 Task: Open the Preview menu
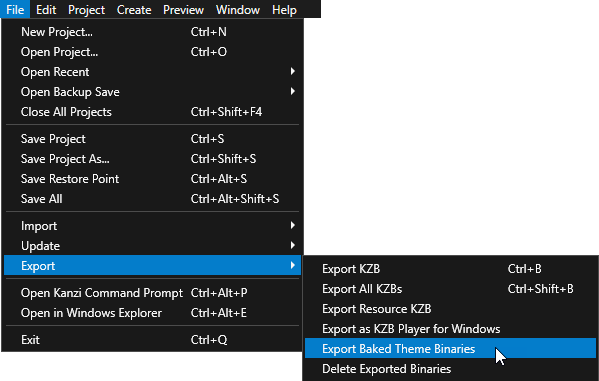coord(183,9)
